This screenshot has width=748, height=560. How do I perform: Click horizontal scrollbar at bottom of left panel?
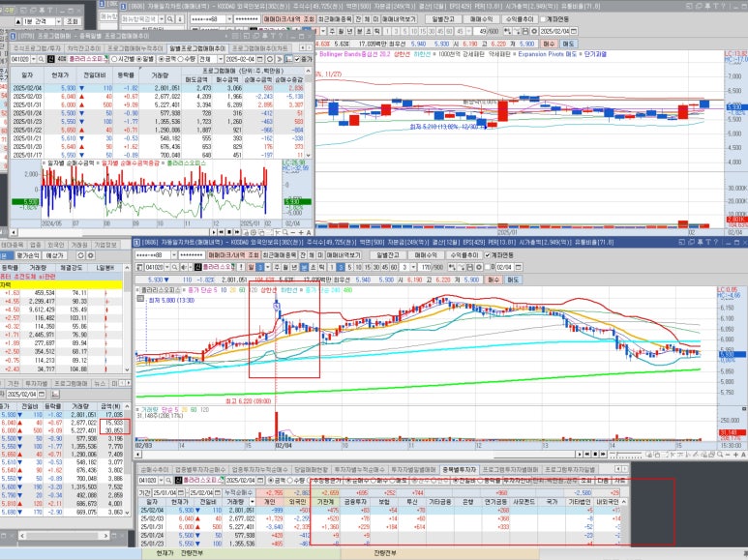tap(63, 536)
